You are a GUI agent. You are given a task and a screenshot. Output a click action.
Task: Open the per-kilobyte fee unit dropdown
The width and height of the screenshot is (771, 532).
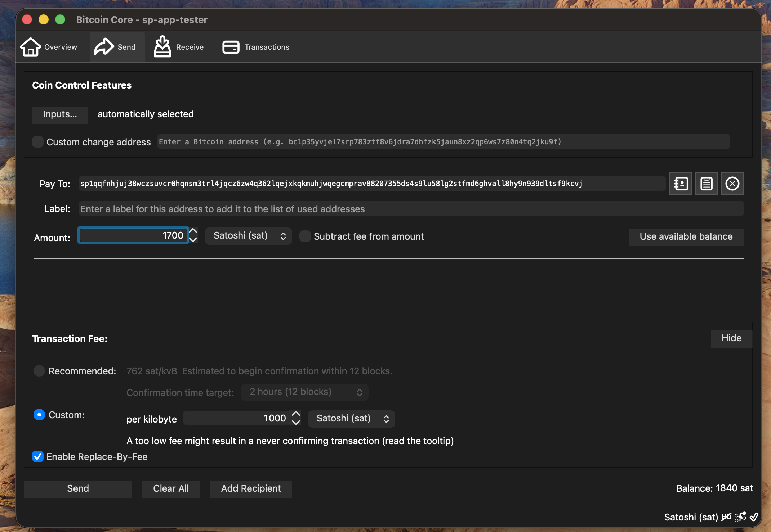351,419
